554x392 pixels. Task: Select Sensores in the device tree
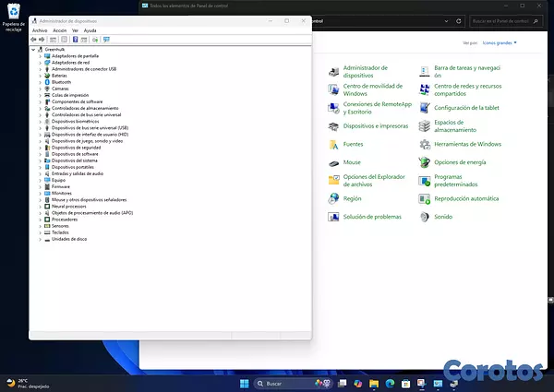pos(60,226)
